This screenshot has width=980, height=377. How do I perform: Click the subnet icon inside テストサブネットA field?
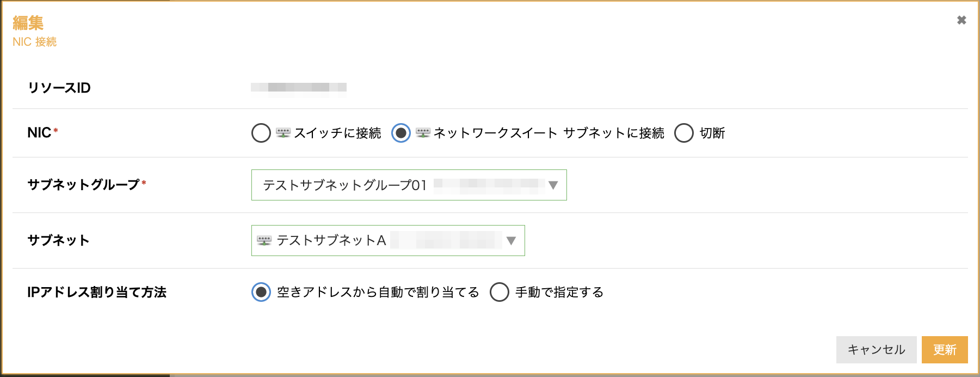coord(264,240)
